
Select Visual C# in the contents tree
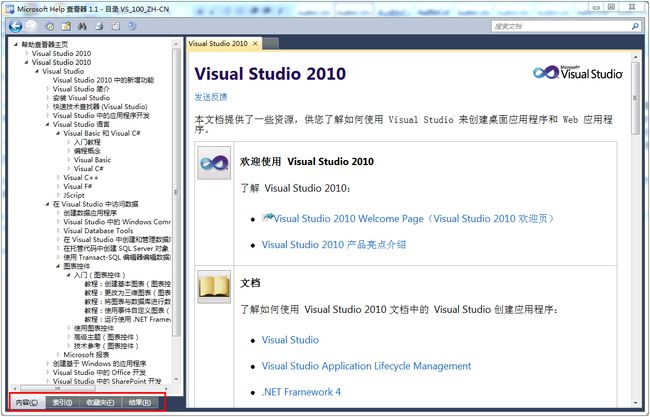point(88,169)
